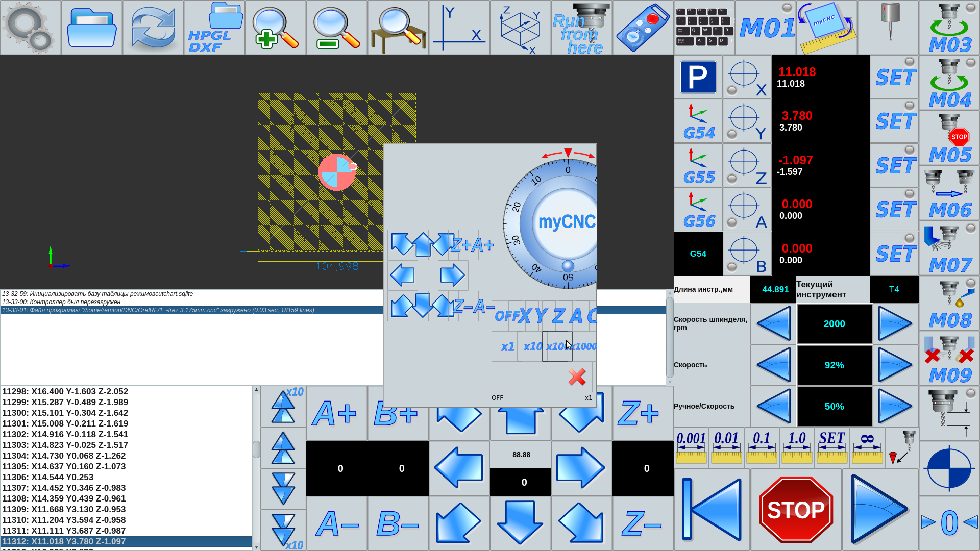Stop the spindle with M05
The height and width of the screenshot is (551, 980).
click(x=949, y=138)
